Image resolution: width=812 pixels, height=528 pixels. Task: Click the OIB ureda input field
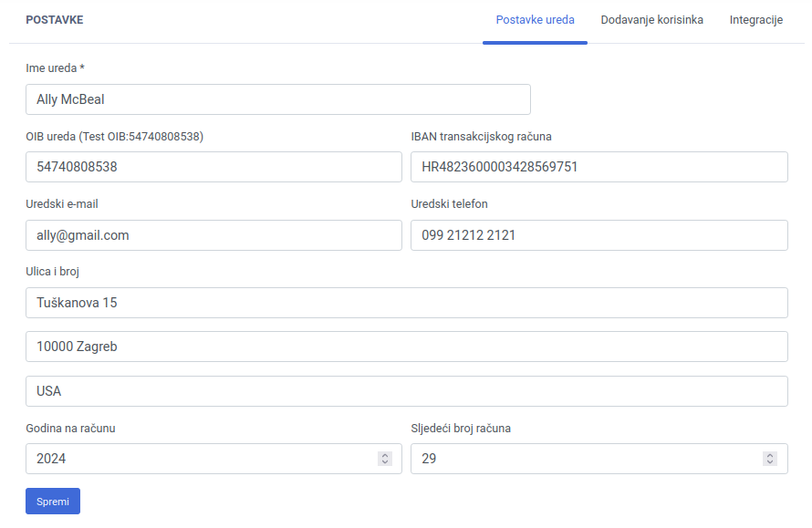point(213,167)
